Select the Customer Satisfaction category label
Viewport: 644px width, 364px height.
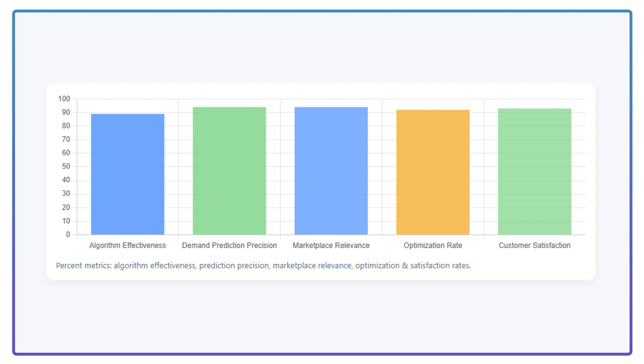click(x=534, y=245)
